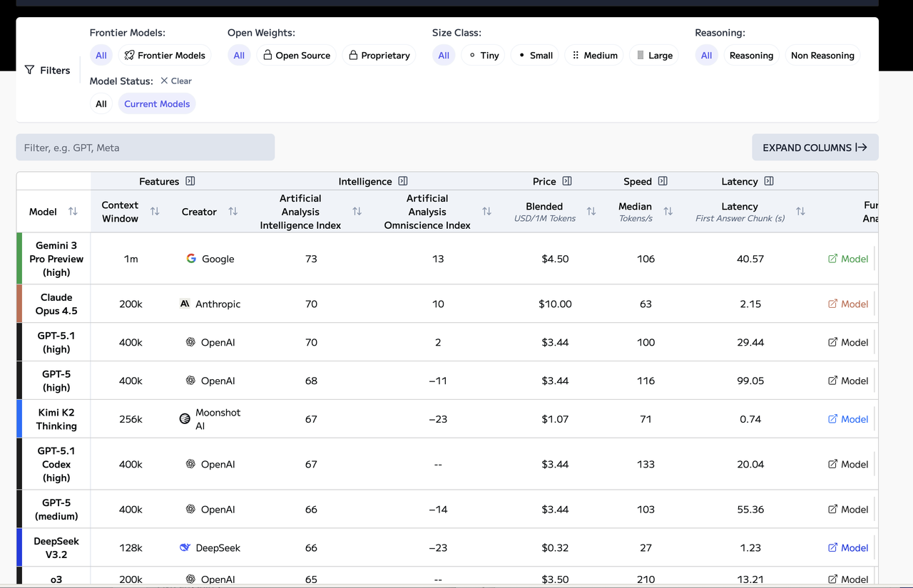Screen dimensions: 913x588
Task: Click the external link icon on Kimi K2's Model link
Action: point(833,419)
